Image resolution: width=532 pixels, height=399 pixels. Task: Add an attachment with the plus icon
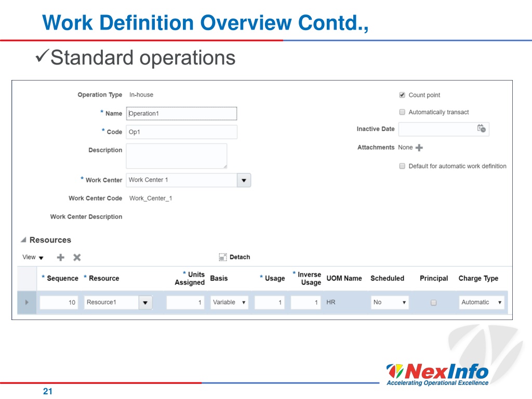(x=419, y=148)
